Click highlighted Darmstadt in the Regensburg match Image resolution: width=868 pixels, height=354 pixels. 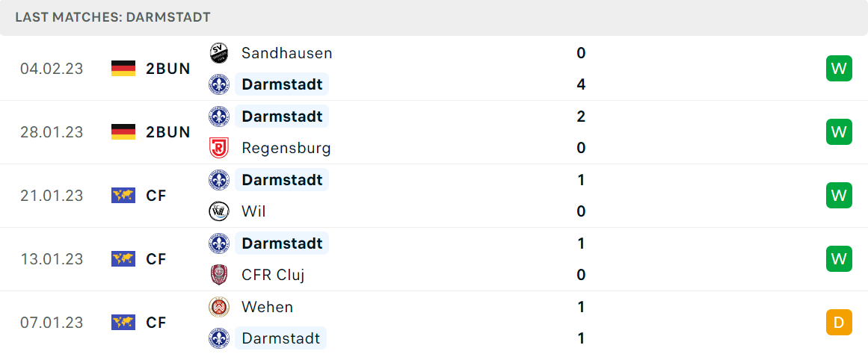click(x=283, y=117)
